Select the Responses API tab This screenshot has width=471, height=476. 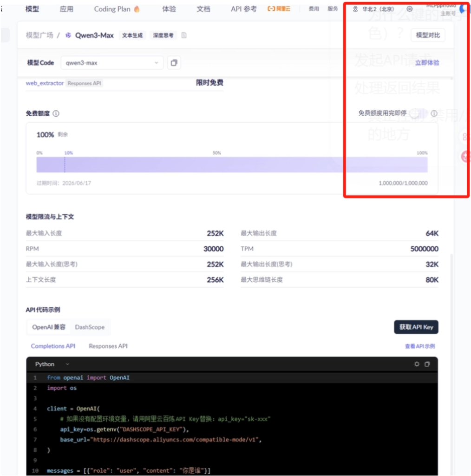pyautogui.click(x=108, y=346)
